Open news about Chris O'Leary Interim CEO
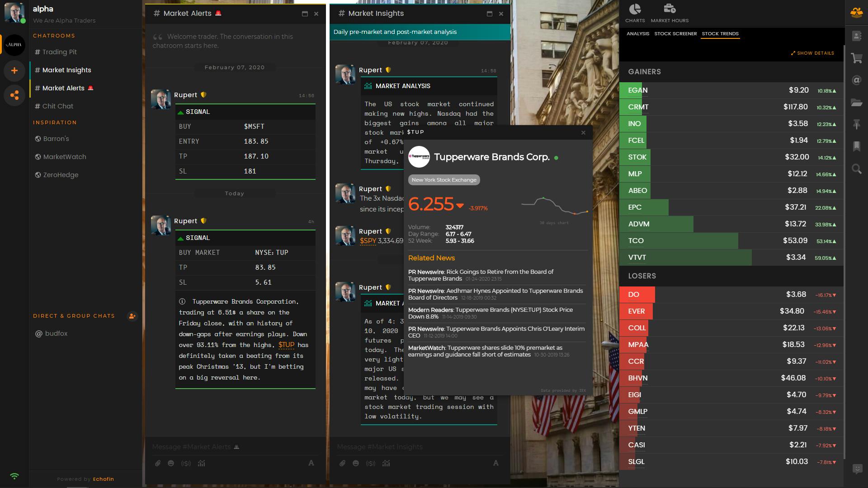 (497, 332)
